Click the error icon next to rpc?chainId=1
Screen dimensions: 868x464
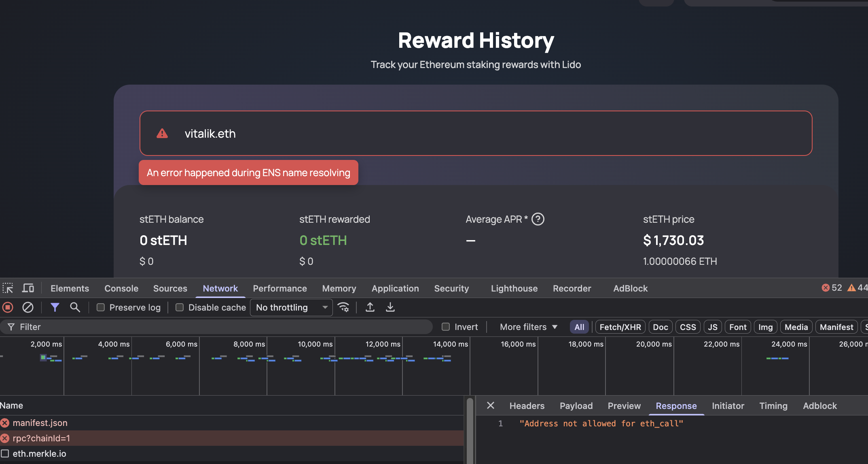(x=5, y=438)
